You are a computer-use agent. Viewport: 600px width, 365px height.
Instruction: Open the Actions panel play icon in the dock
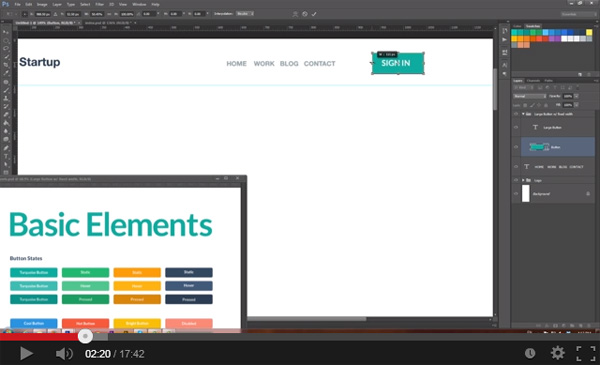click(505, 40)
